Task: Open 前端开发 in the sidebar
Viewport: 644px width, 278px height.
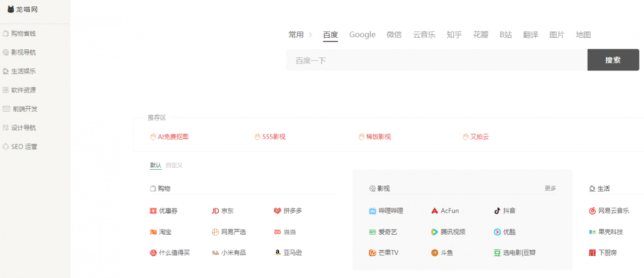Action: pos(20,109)
